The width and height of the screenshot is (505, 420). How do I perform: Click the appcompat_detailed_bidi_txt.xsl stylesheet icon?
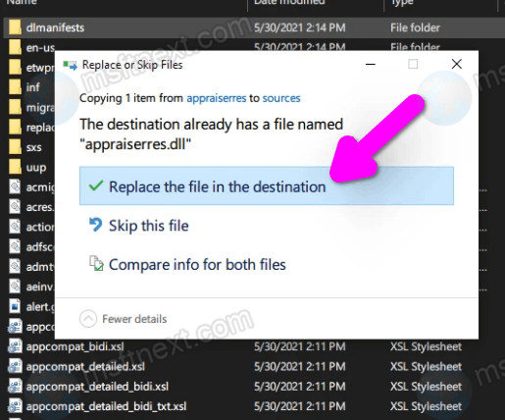[x=15, y=406]
